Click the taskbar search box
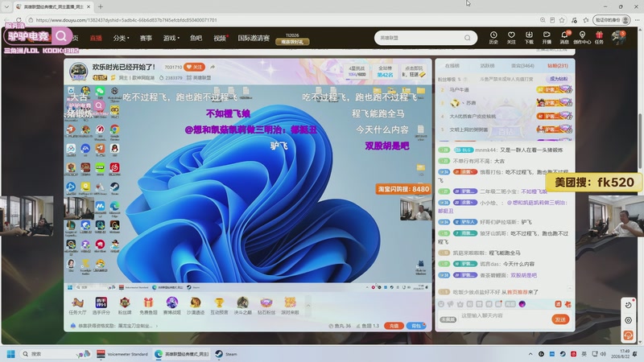Image resolution: width=644 pixels, height=362 pixels. point(56,354)
